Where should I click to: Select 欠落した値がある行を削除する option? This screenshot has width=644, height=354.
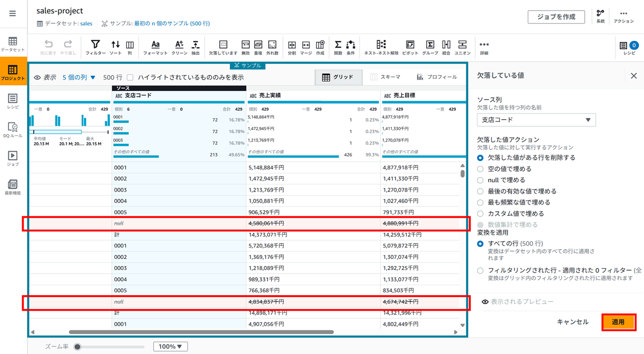pyautogui.click(x=480, y=157)
